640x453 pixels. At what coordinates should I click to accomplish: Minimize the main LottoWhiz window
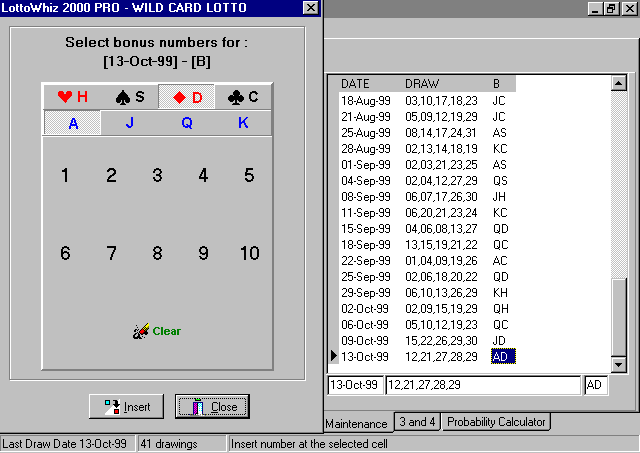pos(596,9)
